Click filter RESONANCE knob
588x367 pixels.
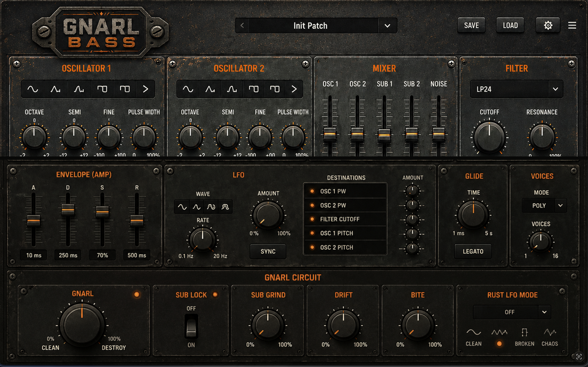point(542,137)
